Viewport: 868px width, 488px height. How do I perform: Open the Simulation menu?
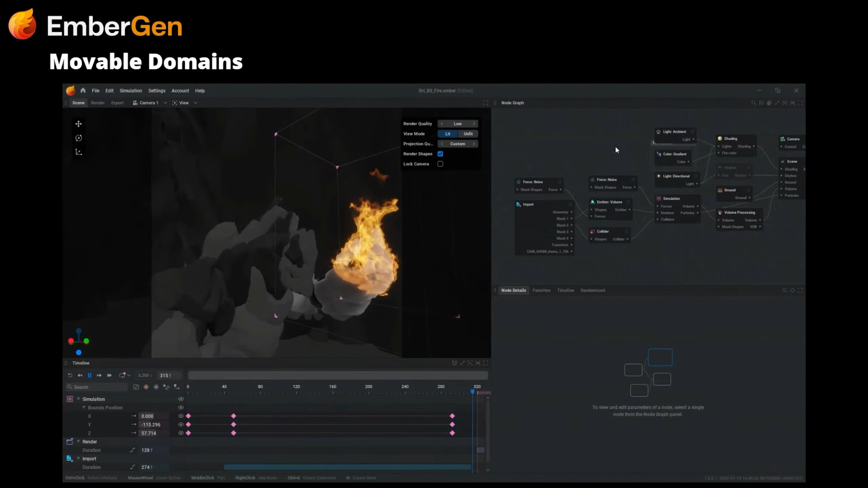click(x=131, y=90)
